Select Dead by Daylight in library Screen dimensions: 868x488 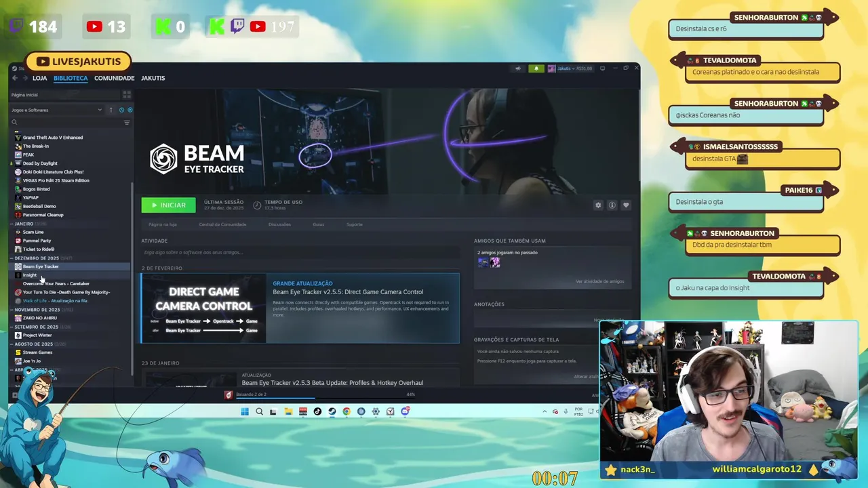(37, 163)
